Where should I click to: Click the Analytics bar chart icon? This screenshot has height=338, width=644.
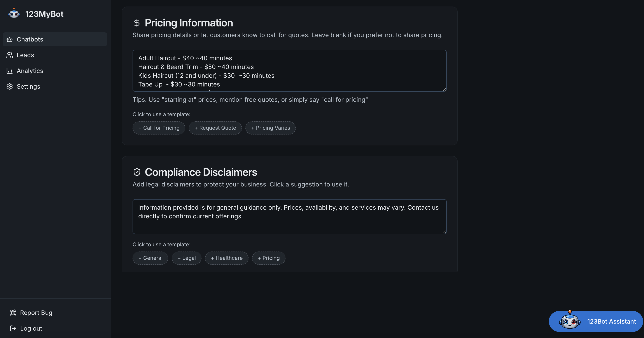[x=9, y=71]
